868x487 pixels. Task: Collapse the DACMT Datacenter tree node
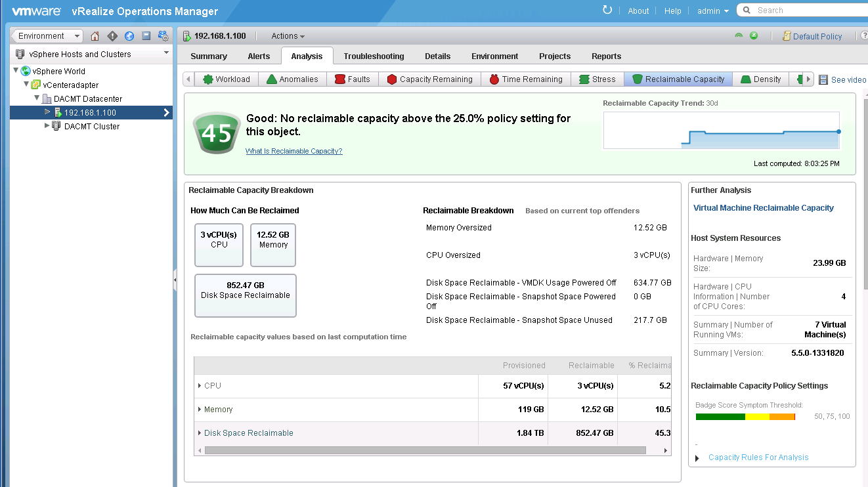click(37, 98)
